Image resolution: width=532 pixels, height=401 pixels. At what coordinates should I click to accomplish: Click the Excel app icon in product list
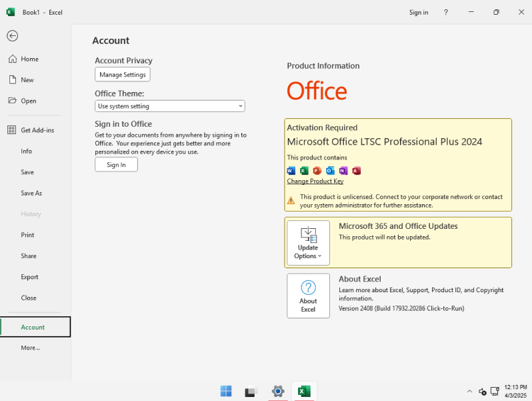click(x=304, y=170)
